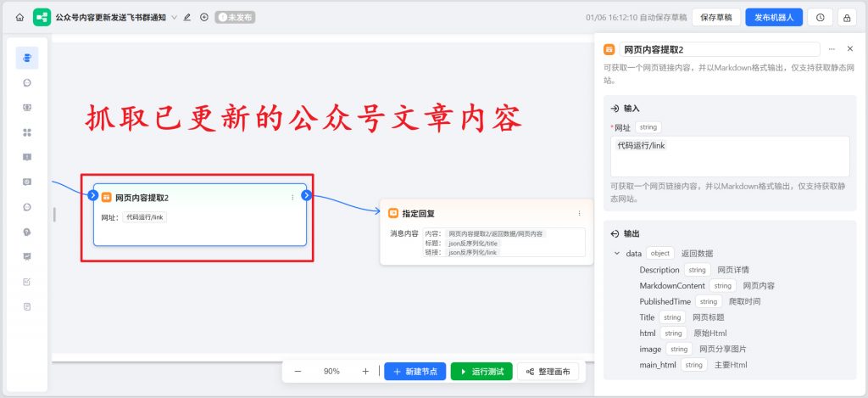This screenshot has height=398, width=868.
Task: Edit the bot name with pencil icon
Action: pos(187,17)
